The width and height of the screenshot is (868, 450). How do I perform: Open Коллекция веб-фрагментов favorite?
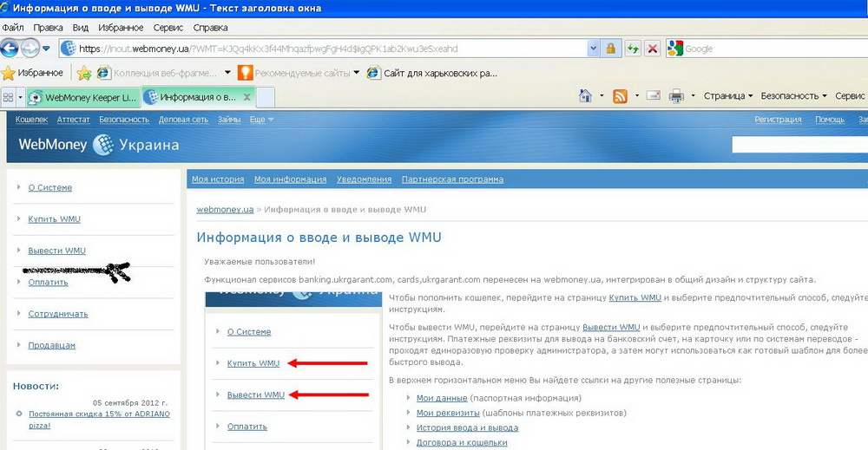pos(158,73)
